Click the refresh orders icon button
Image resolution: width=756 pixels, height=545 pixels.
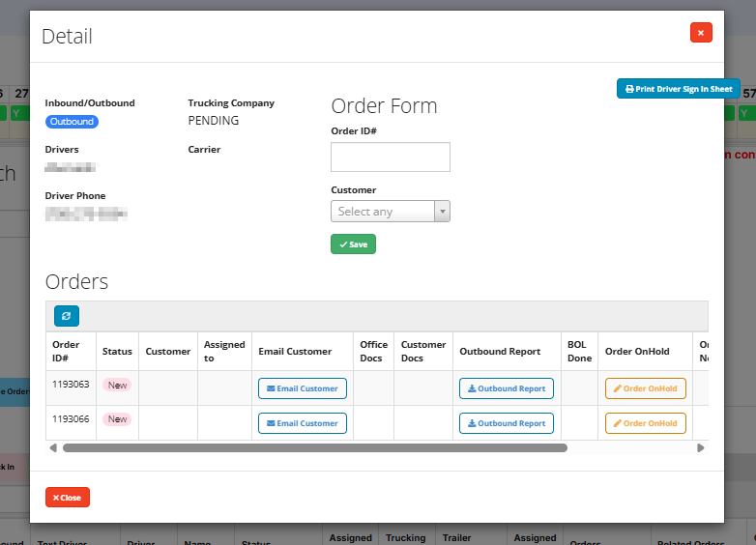67,316
